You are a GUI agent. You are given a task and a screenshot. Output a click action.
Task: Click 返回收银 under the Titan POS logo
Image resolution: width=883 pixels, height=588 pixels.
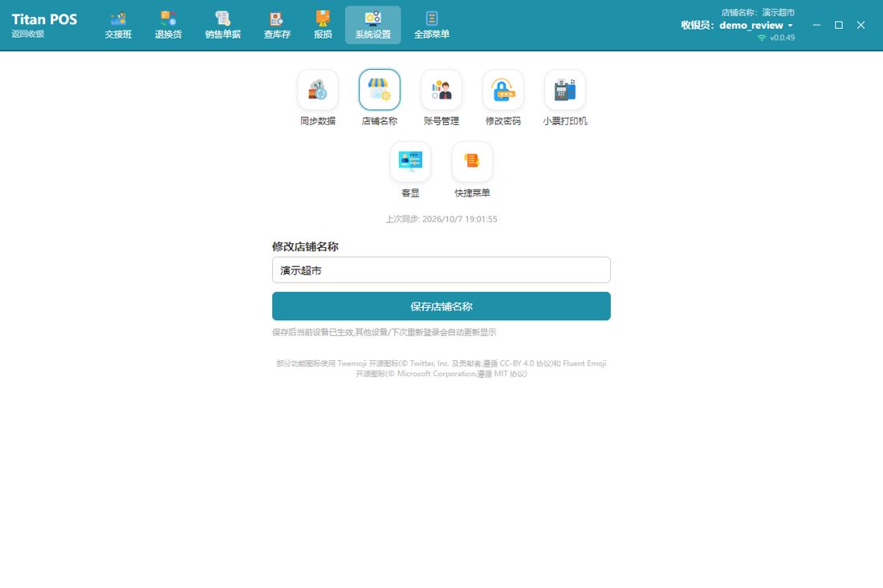[27, 34]
